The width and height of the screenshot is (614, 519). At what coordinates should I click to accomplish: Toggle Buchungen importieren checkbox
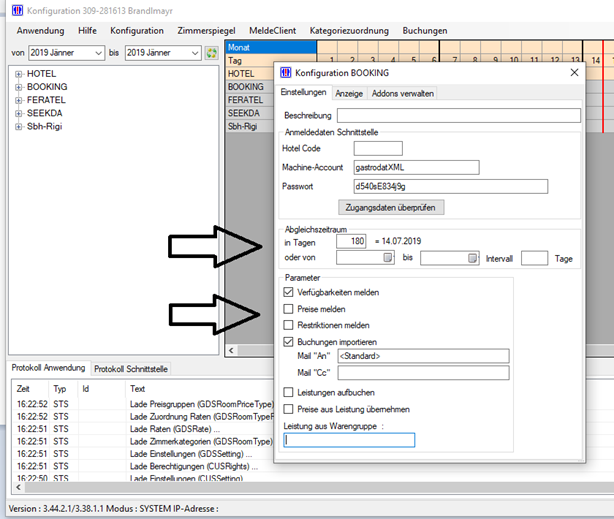tap(288, 342)
